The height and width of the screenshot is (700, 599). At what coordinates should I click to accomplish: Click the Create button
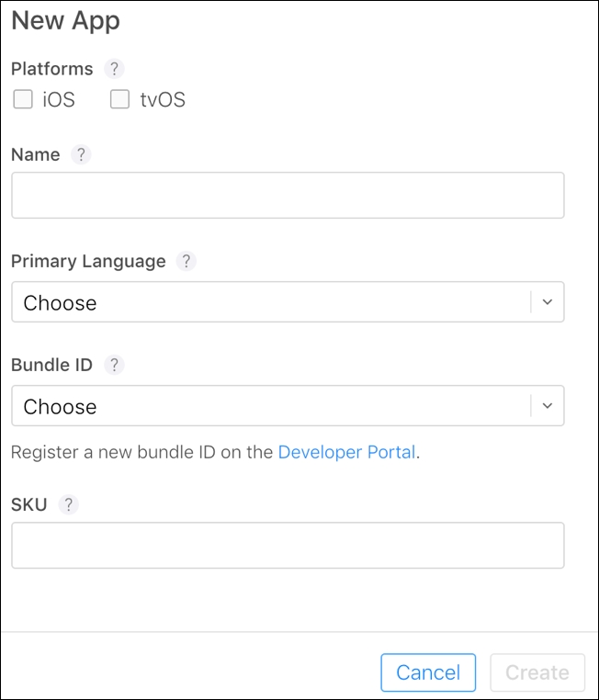point(537,672)
